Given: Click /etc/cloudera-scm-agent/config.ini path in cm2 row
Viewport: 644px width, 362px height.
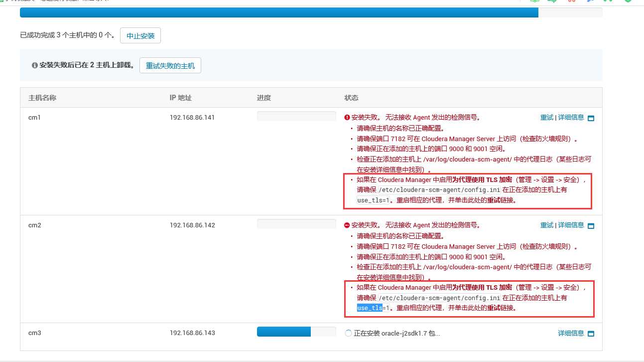Looking at the screenshot, I should coord(439,298).
